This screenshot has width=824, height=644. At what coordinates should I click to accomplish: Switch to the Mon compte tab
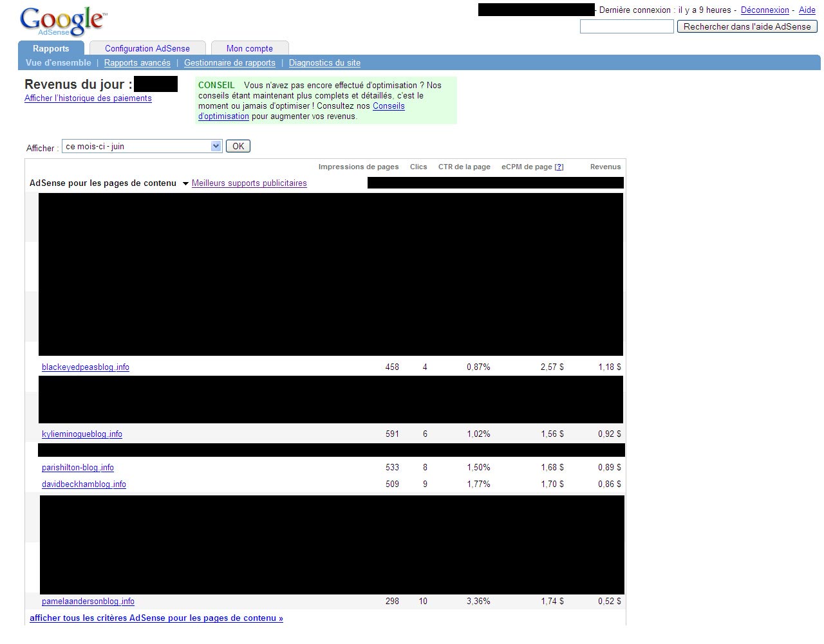pos(250,48)
